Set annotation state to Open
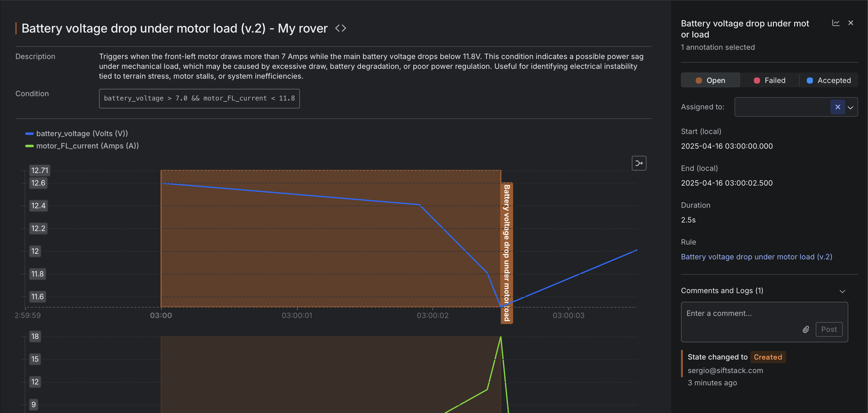Screen dimensions: 868x413 point(710,81)
